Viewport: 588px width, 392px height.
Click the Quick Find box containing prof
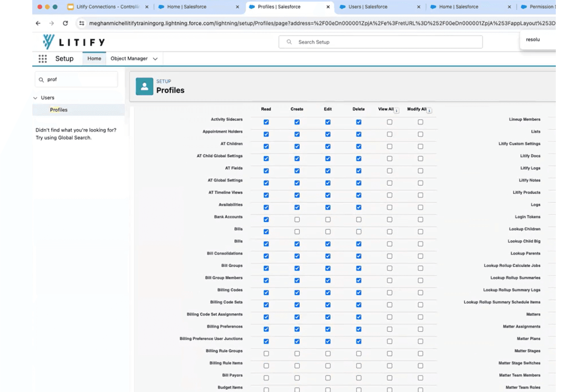coord(76,79)
